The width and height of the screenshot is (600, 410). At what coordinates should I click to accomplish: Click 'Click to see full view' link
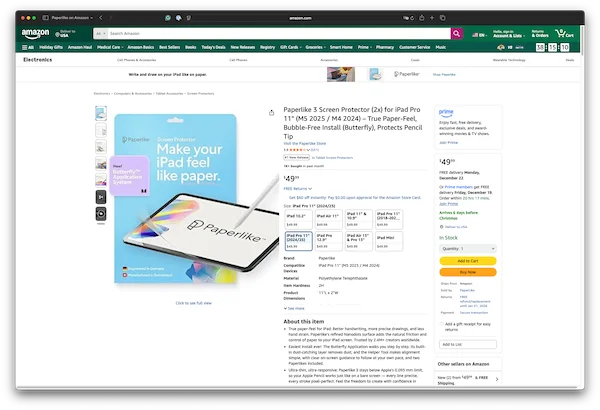pyautogui.click(x=194, y=303)
